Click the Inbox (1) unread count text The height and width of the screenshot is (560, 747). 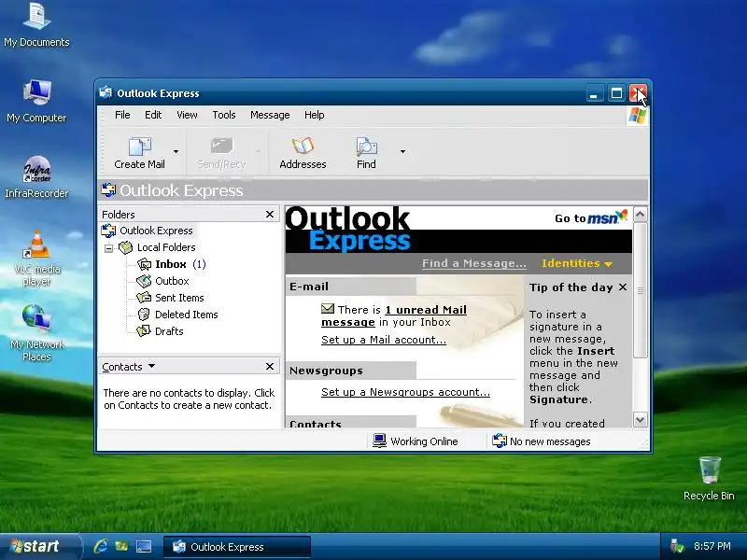pos(199,264)
